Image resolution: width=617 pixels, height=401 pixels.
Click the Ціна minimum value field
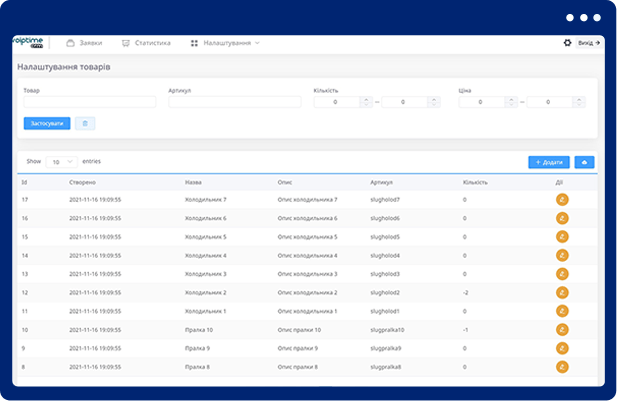(481, 102)
